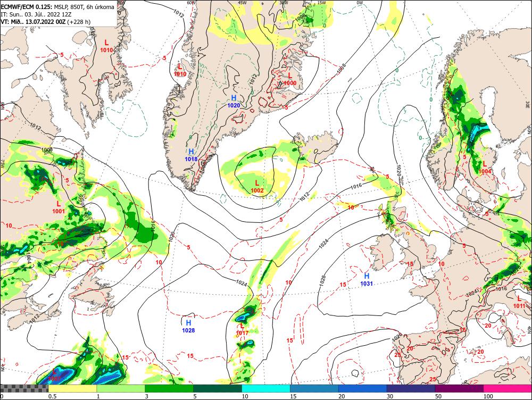Click the royal blue 20–30 mm legend swatch
This screenshot has height=400, width=532.
[363, 388]
